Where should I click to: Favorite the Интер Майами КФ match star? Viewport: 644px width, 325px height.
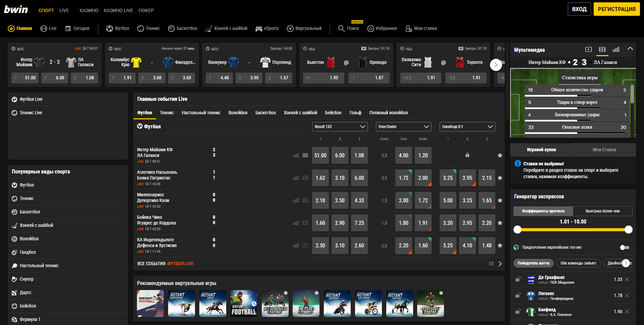[500, 155]
